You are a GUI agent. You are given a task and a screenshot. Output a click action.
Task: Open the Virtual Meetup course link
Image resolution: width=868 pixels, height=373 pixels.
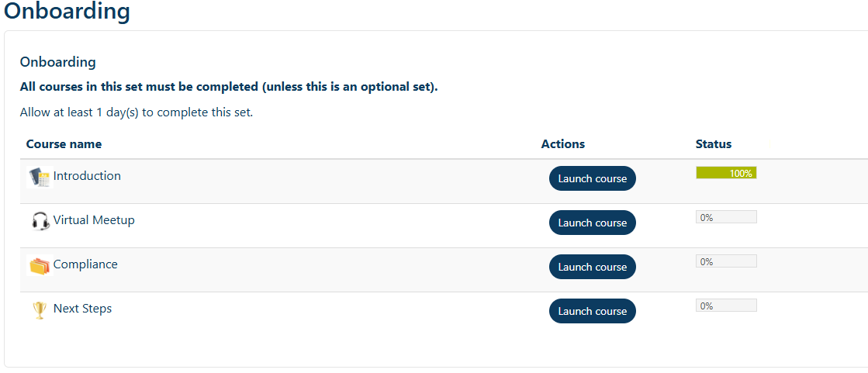94,219
